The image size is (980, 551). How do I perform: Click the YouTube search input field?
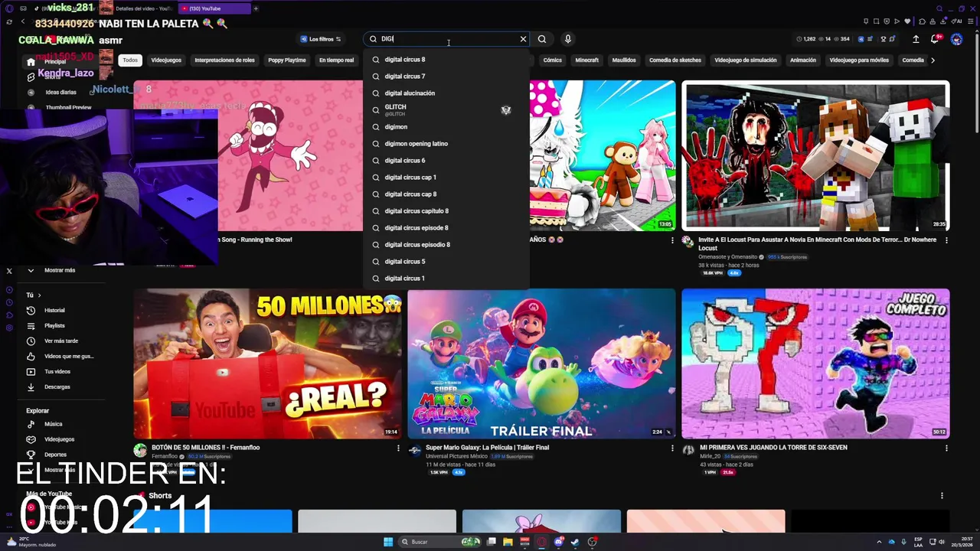(x=448, y=39)
